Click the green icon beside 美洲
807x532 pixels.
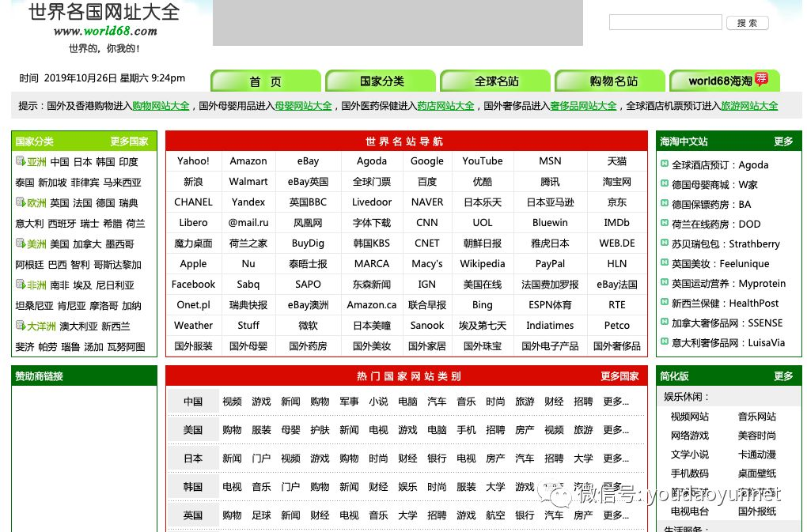[x=21, y=243]
